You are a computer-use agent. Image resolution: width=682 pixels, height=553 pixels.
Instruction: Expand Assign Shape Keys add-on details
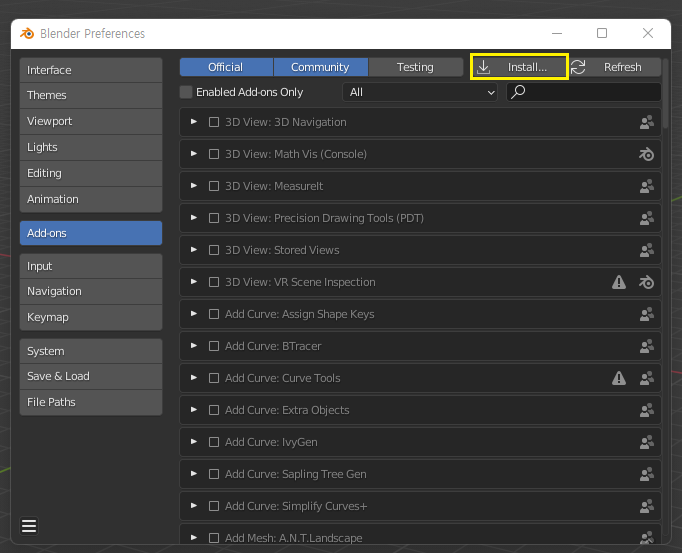coord(194,314)
